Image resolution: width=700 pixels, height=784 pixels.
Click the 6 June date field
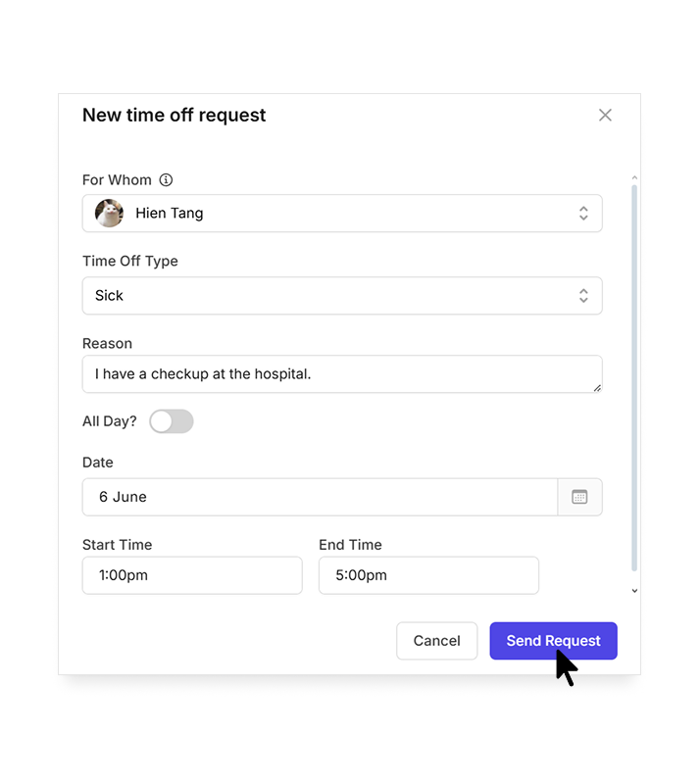(x=321, y=497)
